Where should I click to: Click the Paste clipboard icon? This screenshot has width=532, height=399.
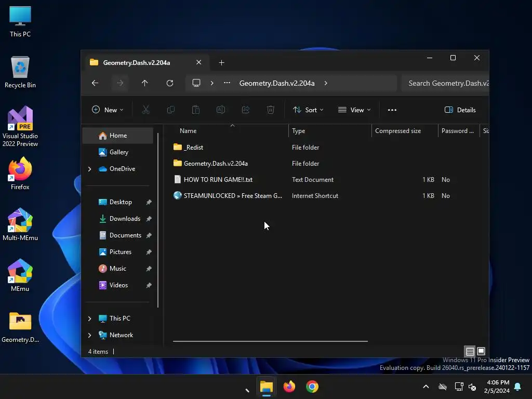click(196, 110)
